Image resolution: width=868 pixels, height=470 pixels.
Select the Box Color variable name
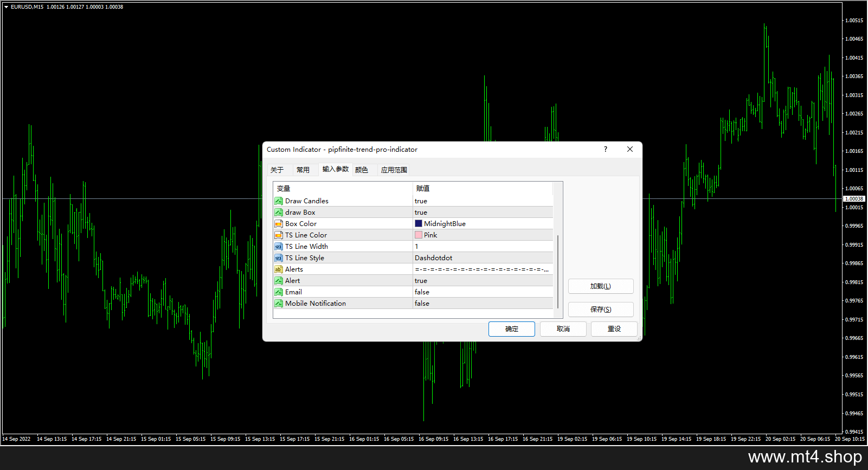point(301,224)
